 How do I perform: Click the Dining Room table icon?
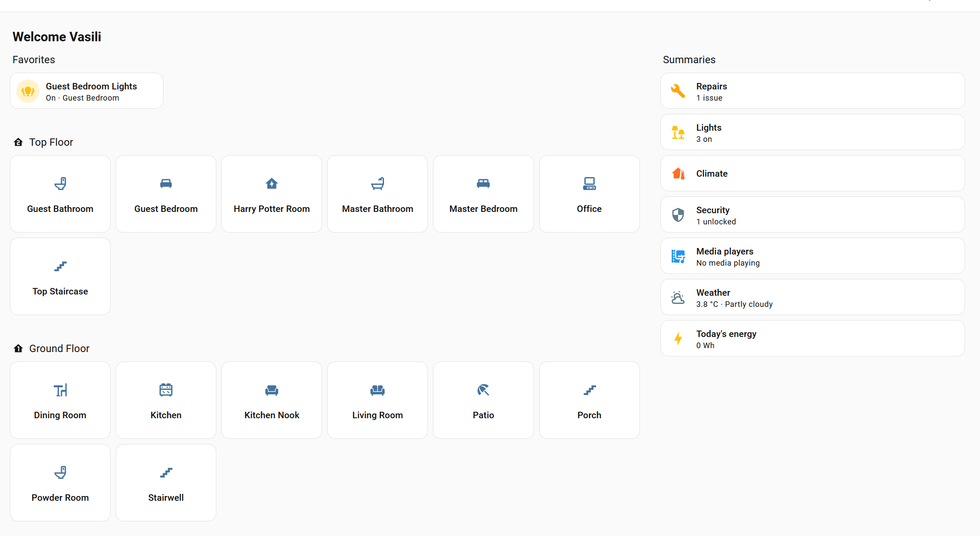coord(60,390)
